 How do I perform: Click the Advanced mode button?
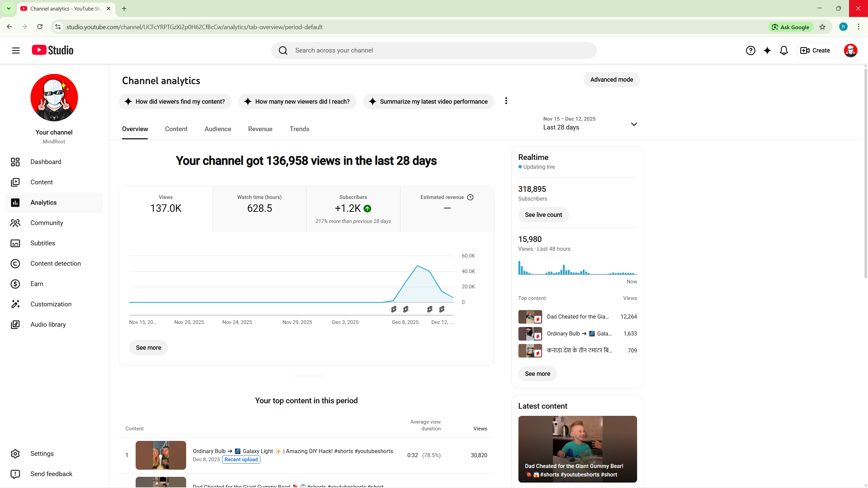tap(611, 80)
